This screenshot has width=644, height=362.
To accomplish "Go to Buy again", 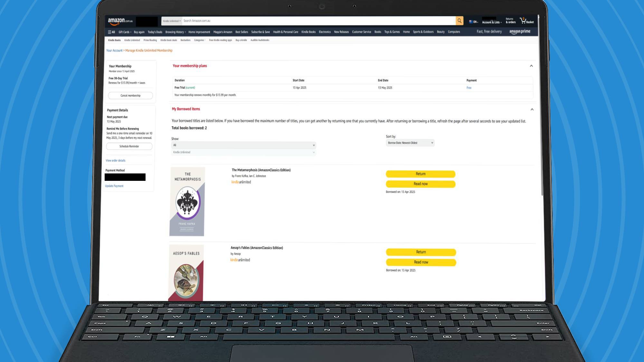I will [139, 32].
